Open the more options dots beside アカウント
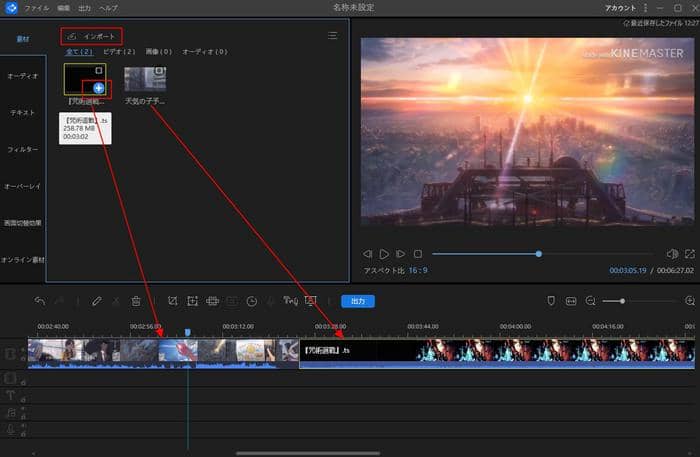 tap(646, 8)
